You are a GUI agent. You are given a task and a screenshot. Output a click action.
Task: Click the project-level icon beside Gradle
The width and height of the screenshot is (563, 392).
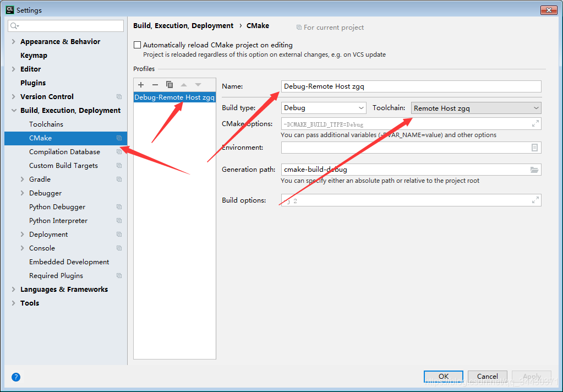tap(119, 179)
